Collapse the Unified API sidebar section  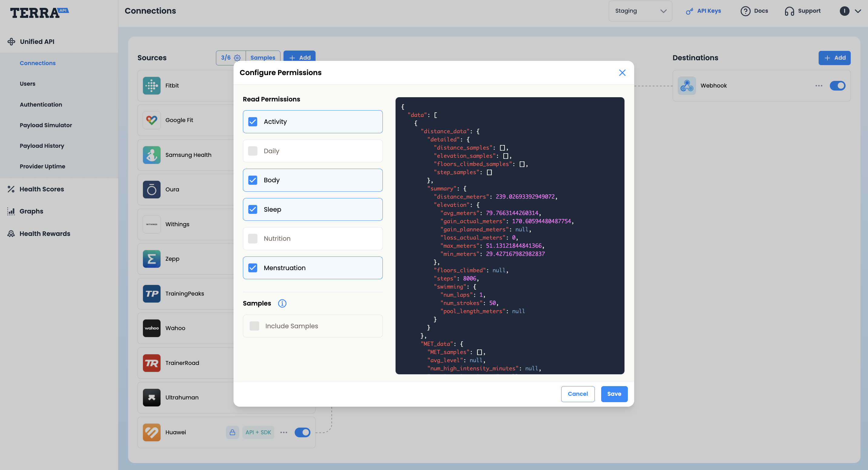click(x=37, y=41)
